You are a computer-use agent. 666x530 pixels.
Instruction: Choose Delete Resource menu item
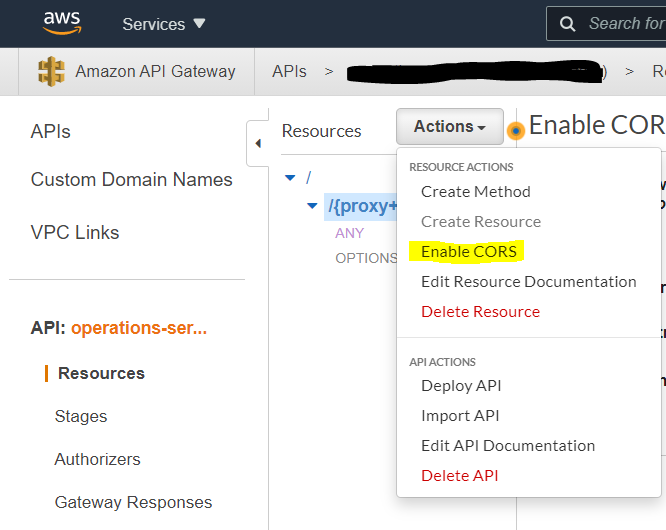pyautogui.click(x=480, y=312)
